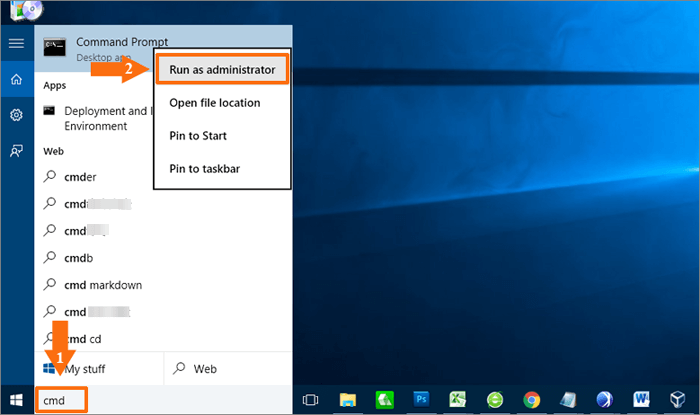Click the Command Prompt icon thumbnail
Screen dimensions: 700x415
54,47
